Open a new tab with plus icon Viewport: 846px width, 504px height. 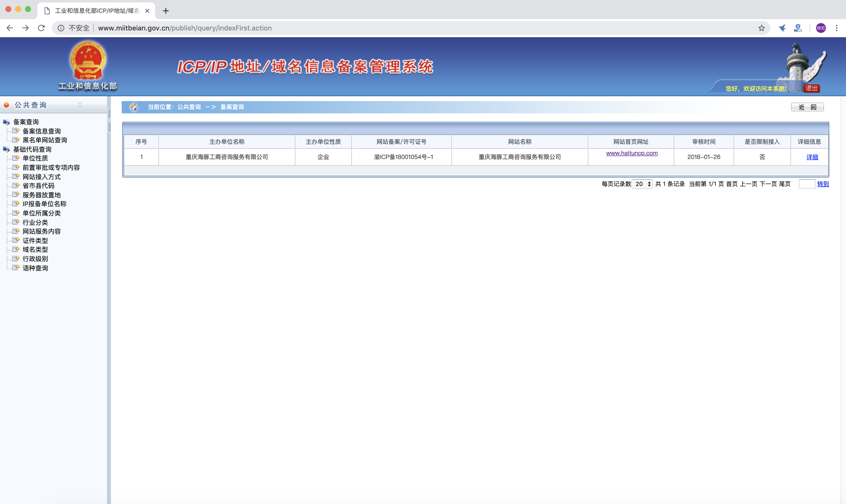[166, 11]
